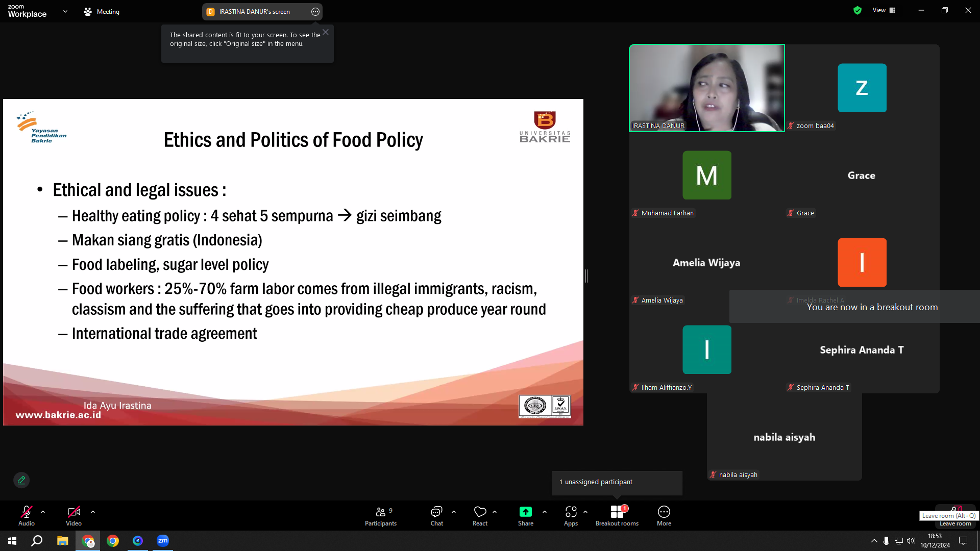980x551 pixels.
Task: Click the network tray icon
Action: point(899,541)
